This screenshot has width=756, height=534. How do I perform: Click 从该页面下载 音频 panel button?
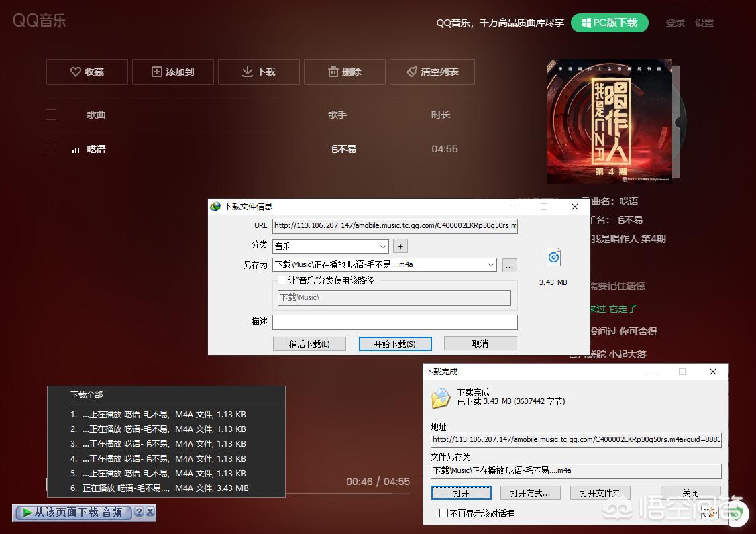(x=73, y=513)
